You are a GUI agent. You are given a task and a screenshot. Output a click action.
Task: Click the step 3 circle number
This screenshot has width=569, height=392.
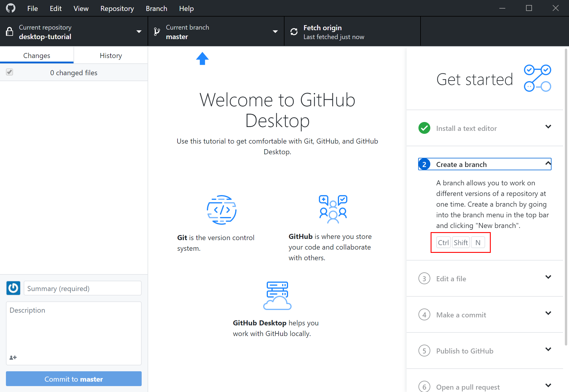point(424,278)
